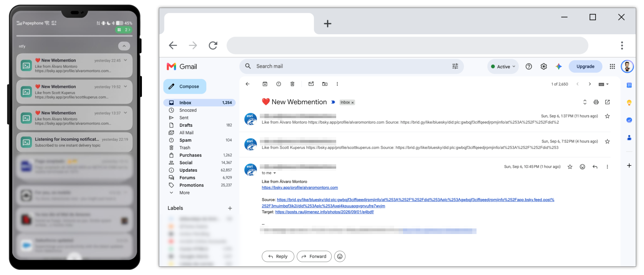
Task: Open Google Keep side panel icon
Action: [x=629, y=103]
